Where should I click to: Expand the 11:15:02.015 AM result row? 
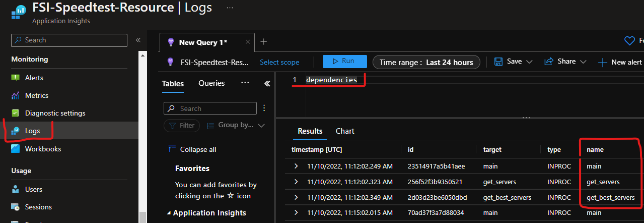tap(296, 213)
